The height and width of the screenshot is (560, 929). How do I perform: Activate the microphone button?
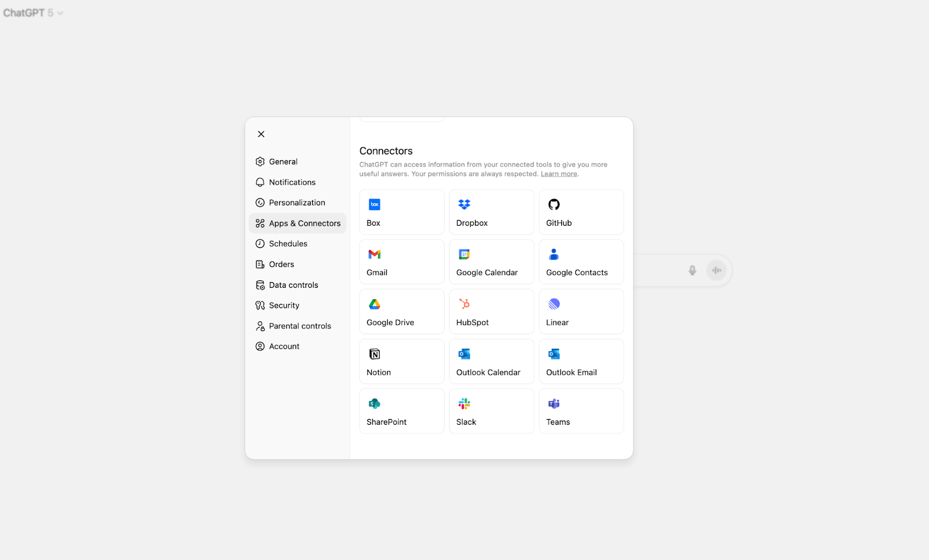(692, 270)
